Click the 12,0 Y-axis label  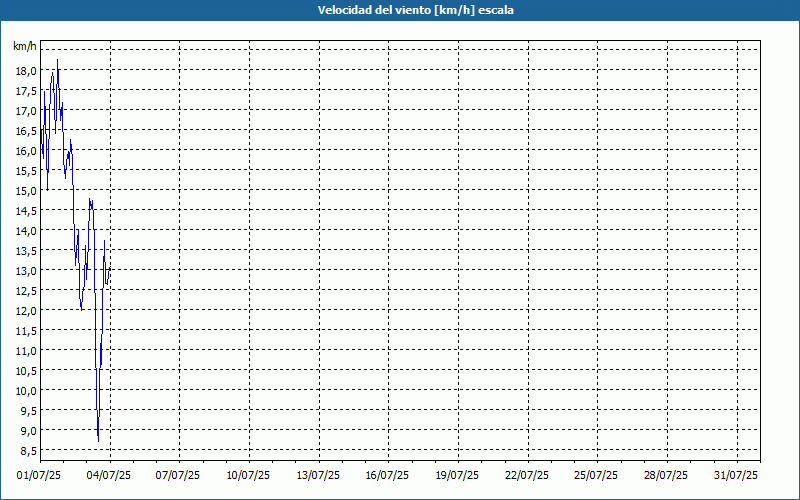click(x=26, y=311)
